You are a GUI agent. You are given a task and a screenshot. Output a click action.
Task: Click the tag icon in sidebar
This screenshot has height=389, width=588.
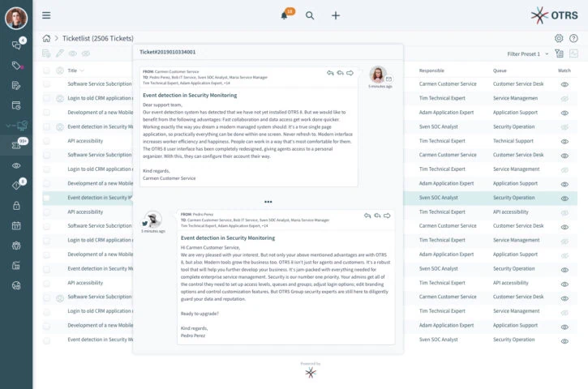click(x=16, y=66)
